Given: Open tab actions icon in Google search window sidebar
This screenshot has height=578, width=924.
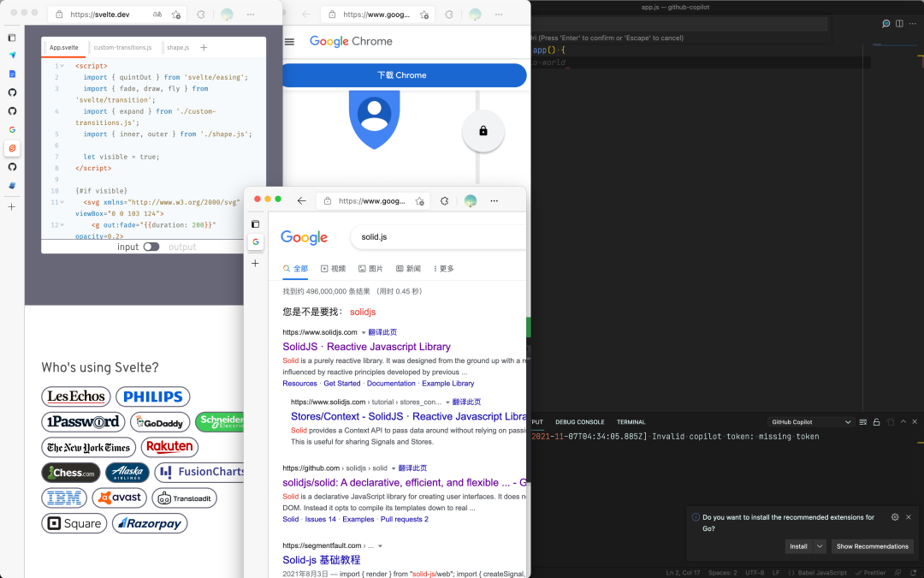Looking at the screenshot, I should 255,224.
